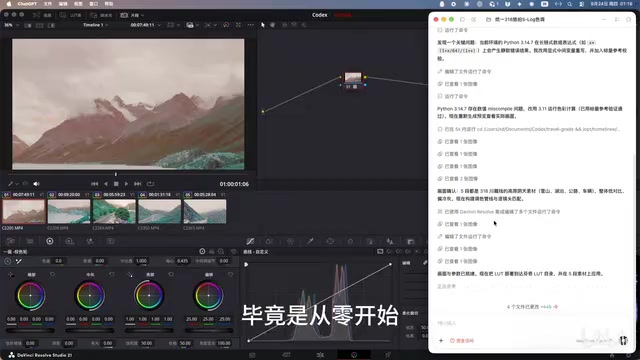
Task: Reset the Gain color wheel
Action: pyautogui.click(x=171, y=274)
